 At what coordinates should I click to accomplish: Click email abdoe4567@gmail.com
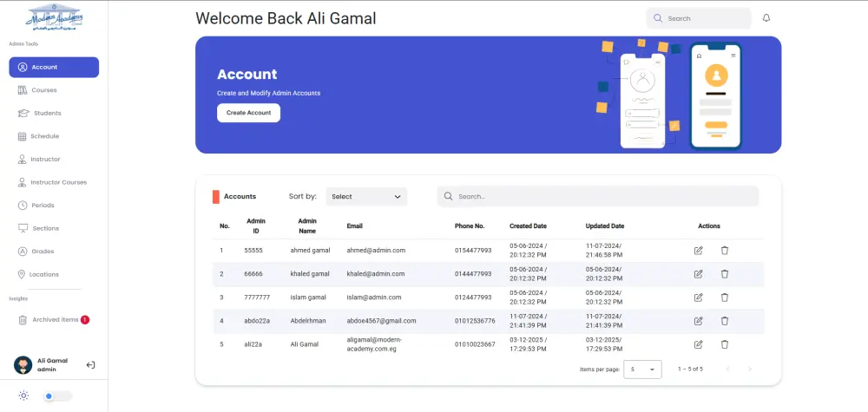point(381,321)
